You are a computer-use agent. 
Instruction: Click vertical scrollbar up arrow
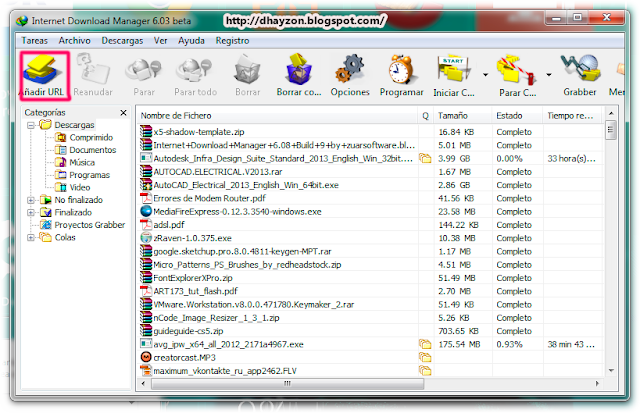tap(611, 113)
